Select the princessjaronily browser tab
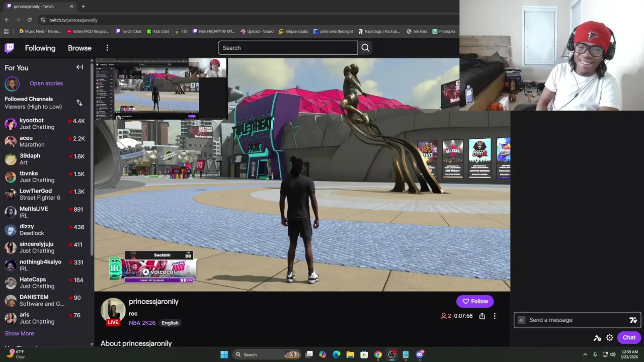The width and height of the screenshot is (644, 362). pos(39,7)
